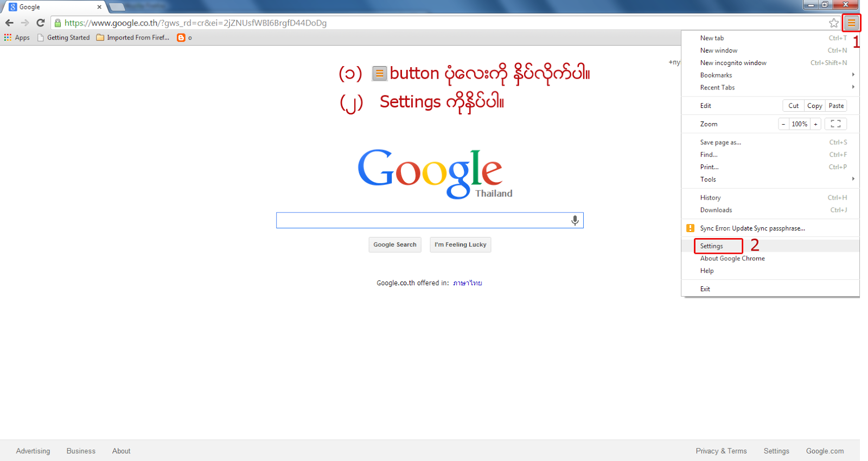Open the Chrome hamburger menu button

(x=851, y=23)
